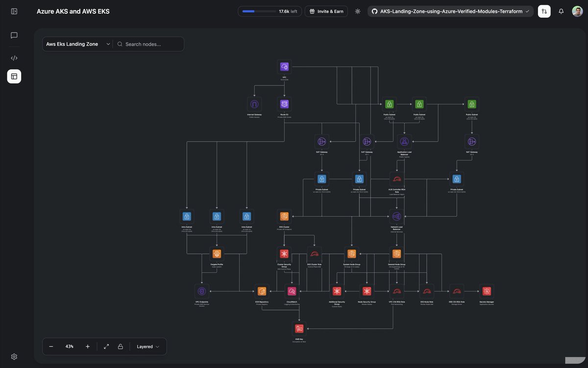This screenshot has width=588, height=368.
Task: Click the CloudWatch node
Action: 292,292
